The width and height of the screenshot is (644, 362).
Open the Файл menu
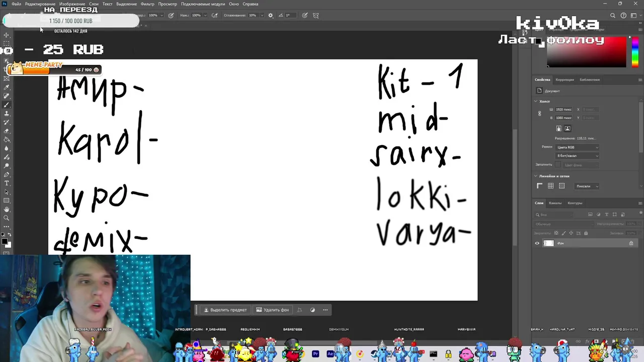(x=17, y=4)
